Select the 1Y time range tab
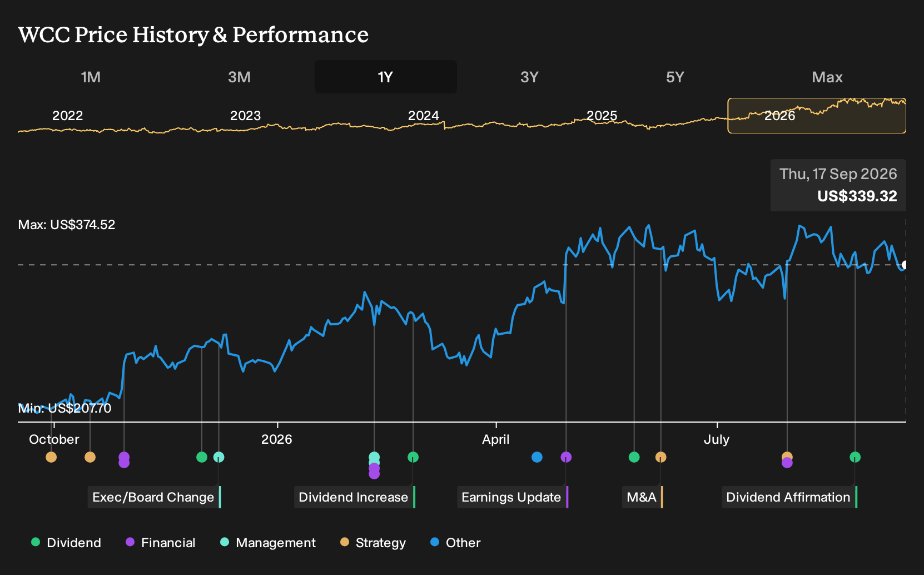Screen dimensions: 924x575 coord(386,77)
